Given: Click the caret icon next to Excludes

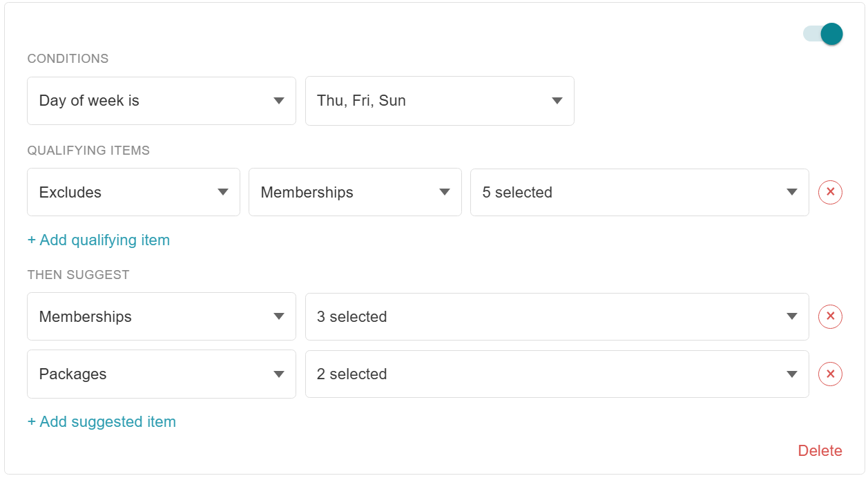Looking at the screenshot, I should tap(223, 192).
